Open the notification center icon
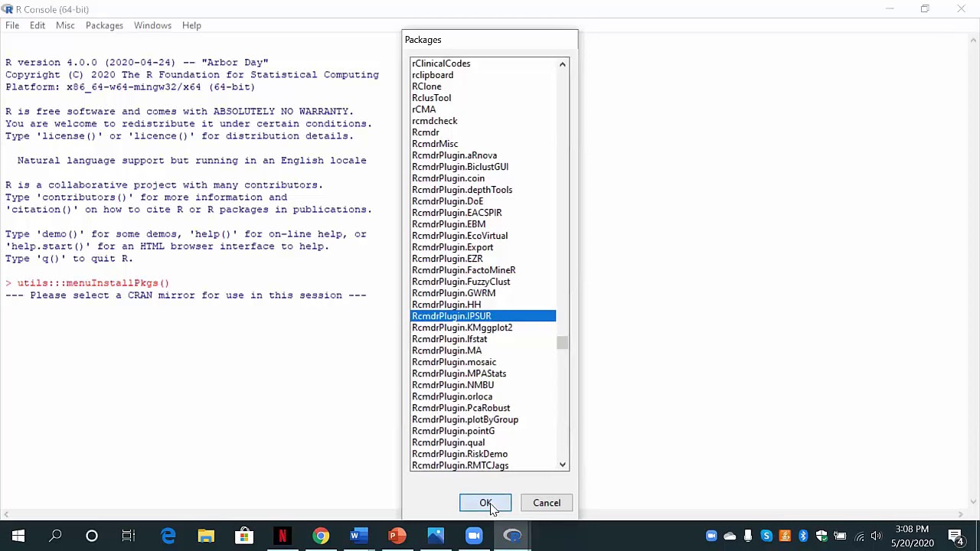 tap(956, 536)
